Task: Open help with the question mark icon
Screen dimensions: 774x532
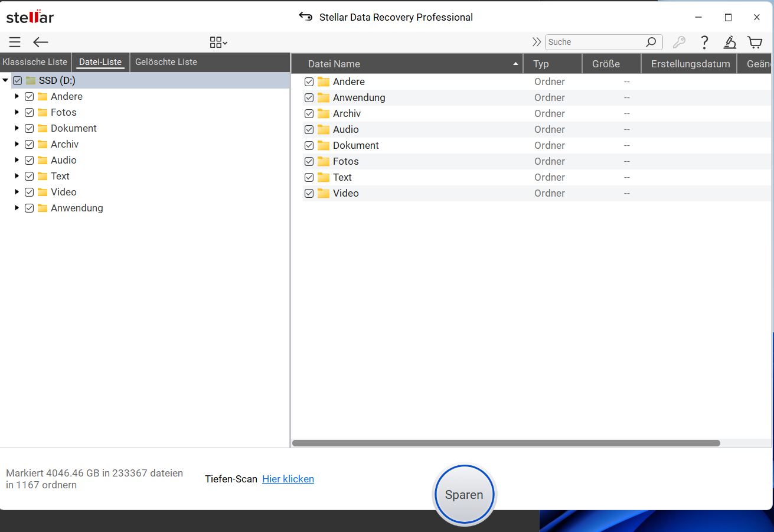Action: point(704,42)
